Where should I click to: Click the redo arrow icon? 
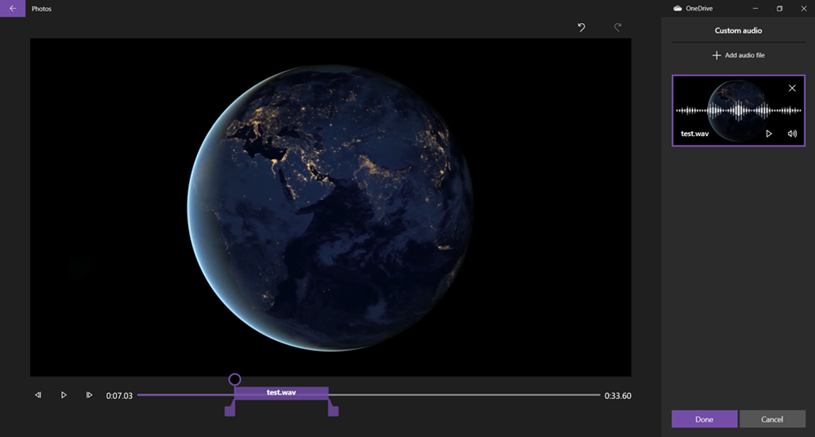[617, 27]
